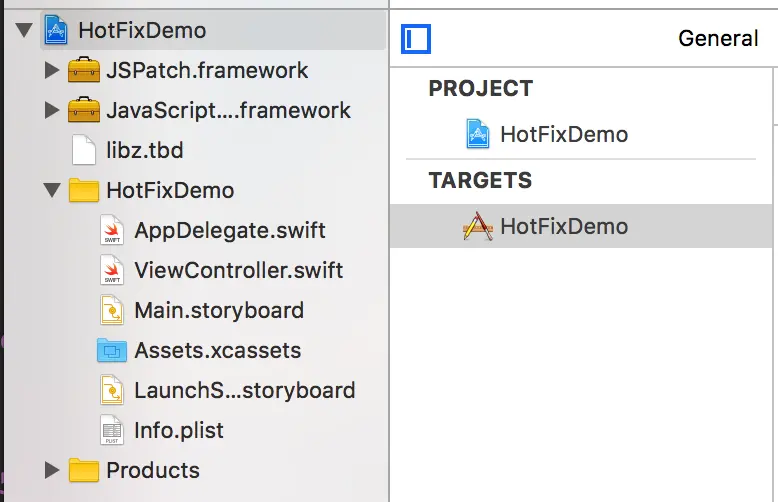The height and width of the screenshot is (502, 778).
Task: Click the Main.storyboard file icon
Action: click(x=112, y=311)
